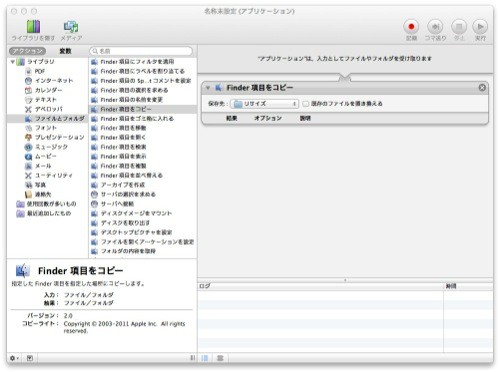Remove the Finder 項目をコピー action with X
The image size is (500, 372).
(482, 88)
